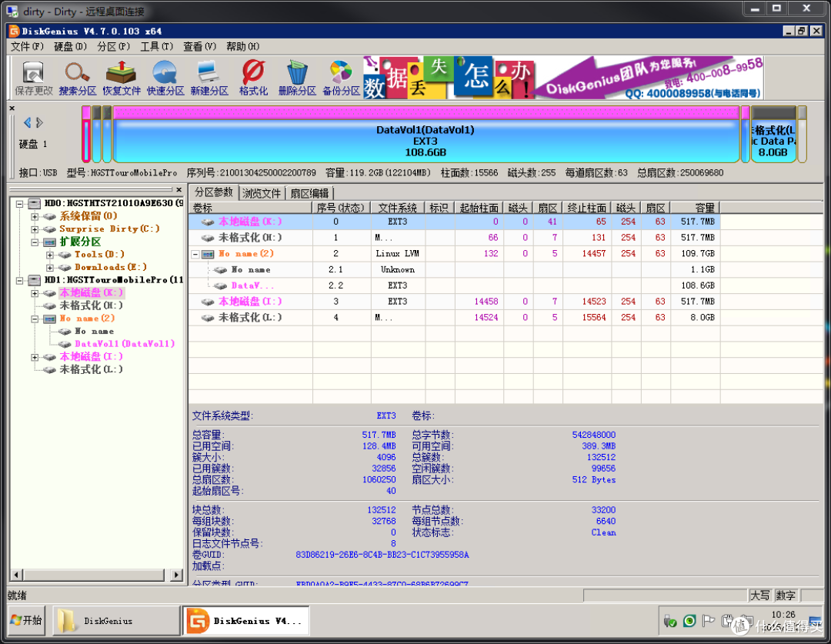
Task: Open the Start (开始) button
Action: tap(26, 620)
